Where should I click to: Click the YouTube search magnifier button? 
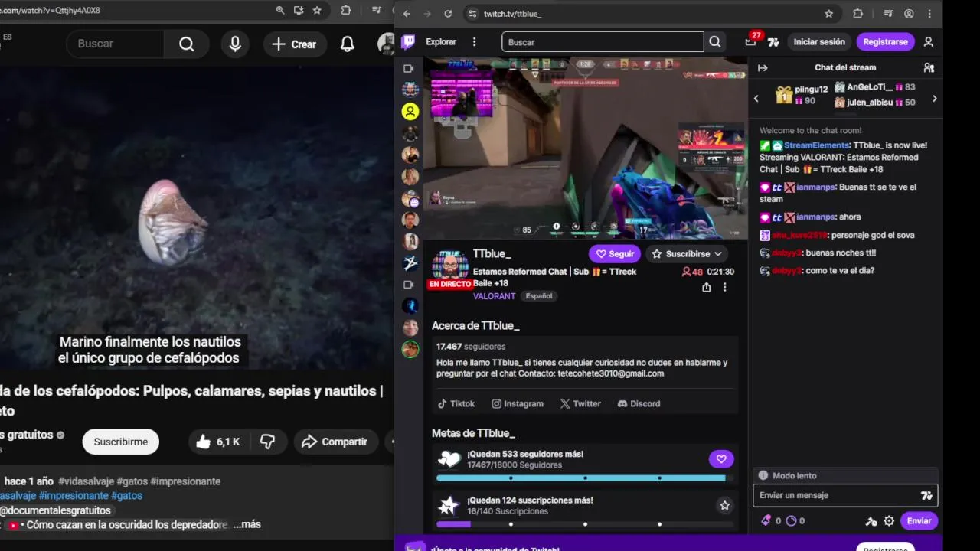pos(186,44)
